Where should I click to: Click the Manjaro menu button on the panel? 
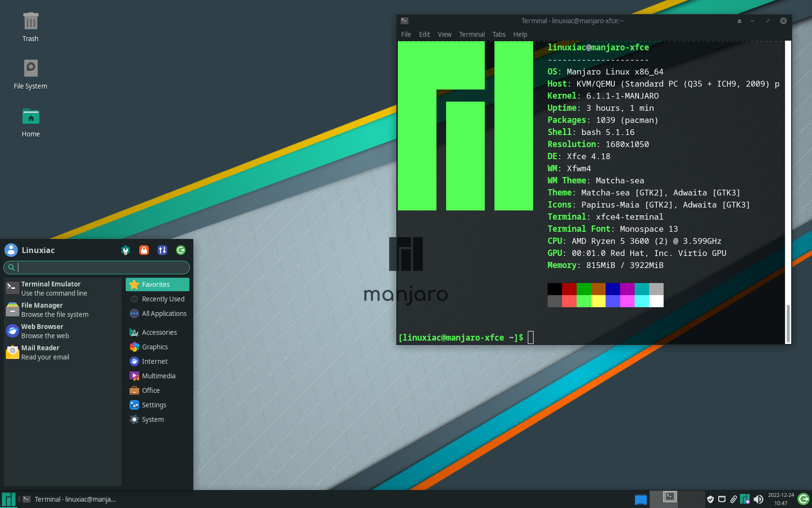click(9, 499)
